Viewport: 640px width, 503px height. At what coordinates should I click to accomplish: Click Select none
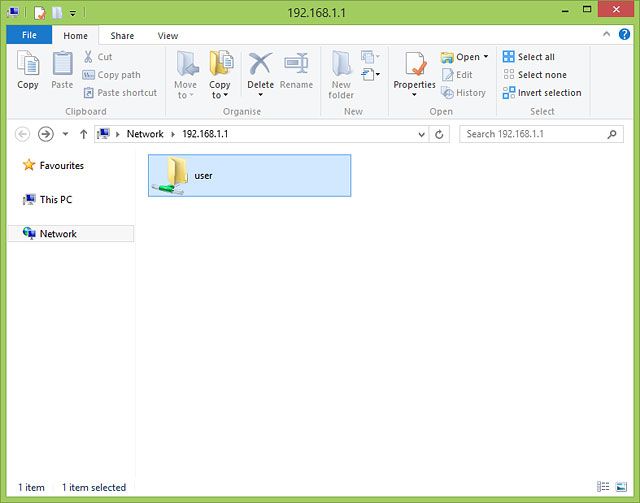[x=535, y=75]
